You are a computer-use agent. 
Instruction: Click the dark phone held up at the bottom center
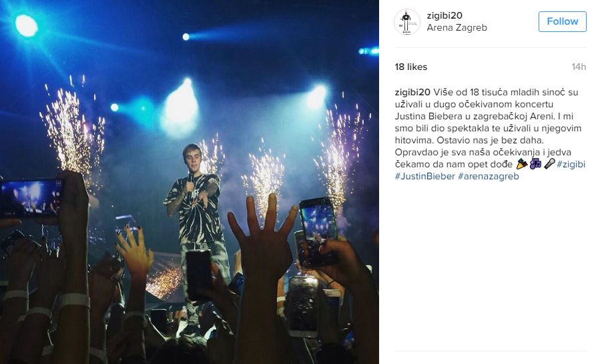click(x=198, y=275)
